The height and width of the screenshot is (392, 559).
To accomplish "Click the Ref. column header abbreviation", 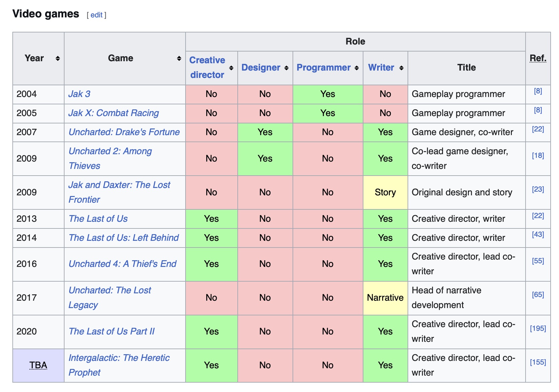I will tap(538, 58).
